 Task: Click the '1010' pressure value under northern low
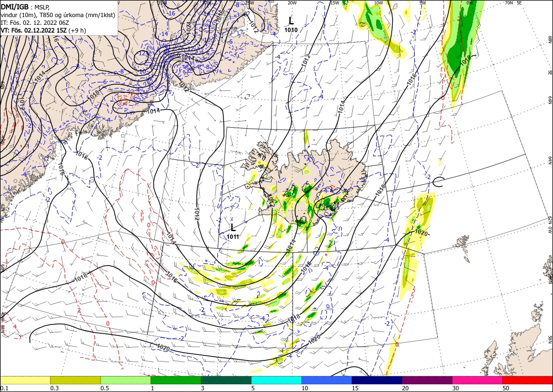[x=291, y=30]
